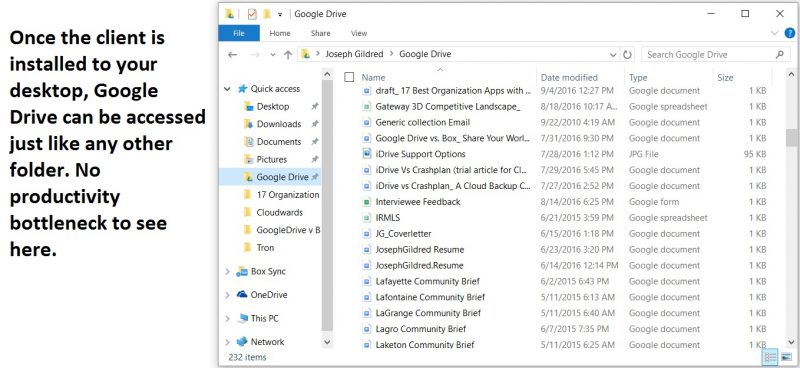Click Google Drive in the address path

425,54
